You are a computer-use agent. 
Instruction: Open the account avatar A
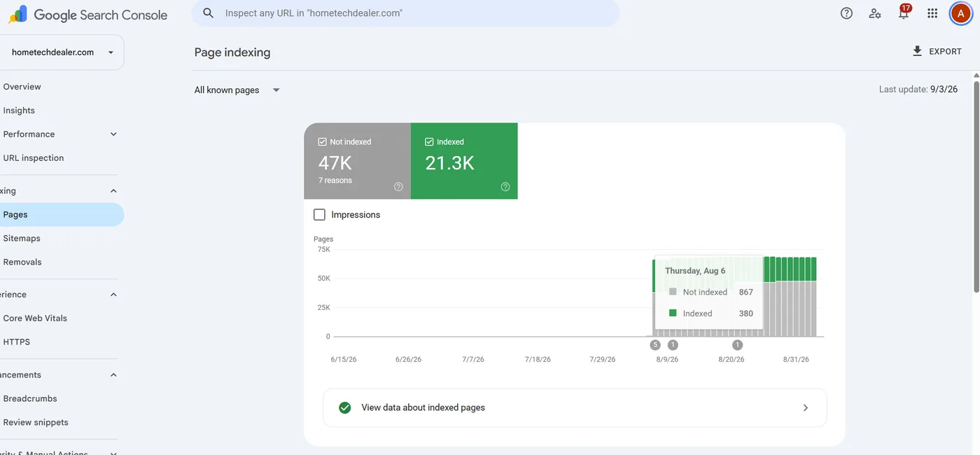pyautogui.click(x=960, y=13)
